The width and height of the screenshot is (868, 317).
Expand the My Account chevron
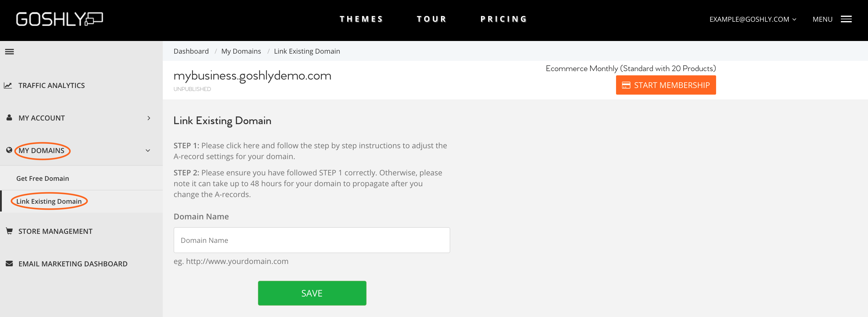pos(149,118)
